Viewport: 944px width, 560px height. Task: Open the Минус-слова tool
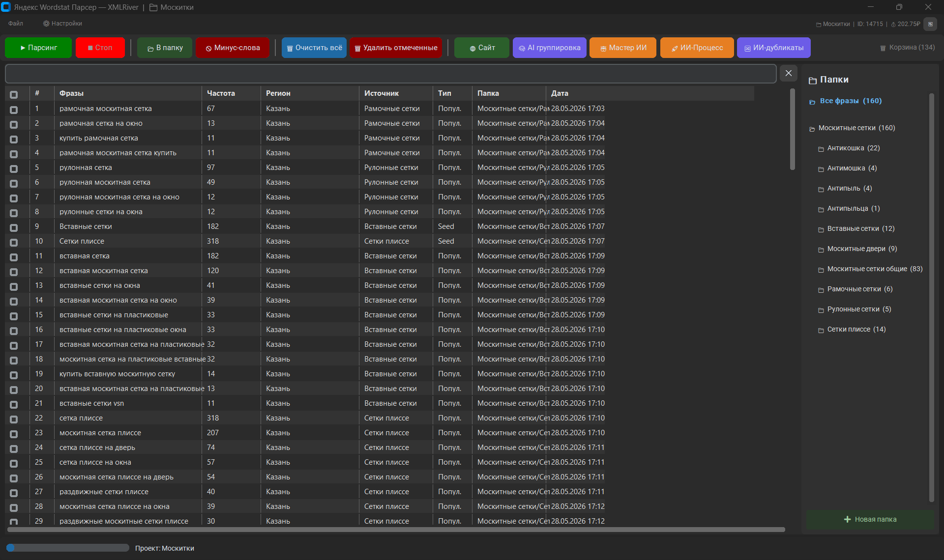233,48
